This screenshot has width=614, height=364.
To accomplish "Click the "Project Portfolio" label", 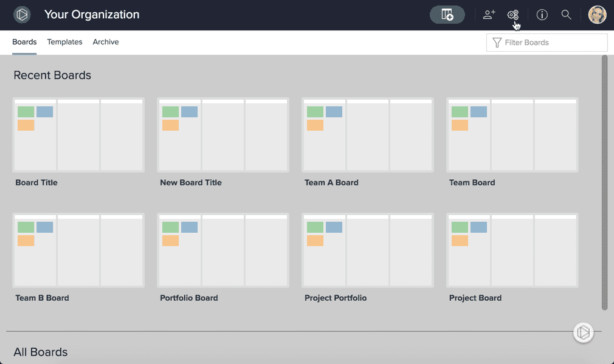I will 336,298.
